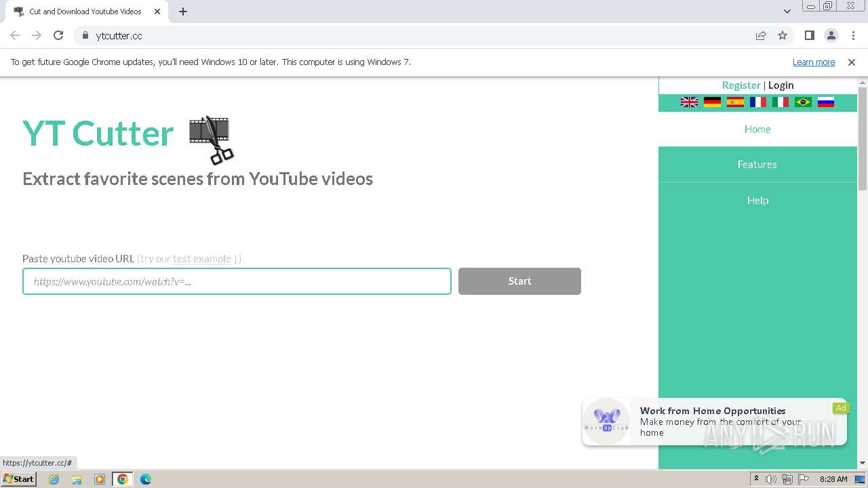Screen dimensions: 868x488
Task: Open the Home menu item
Action: point(757,129)
